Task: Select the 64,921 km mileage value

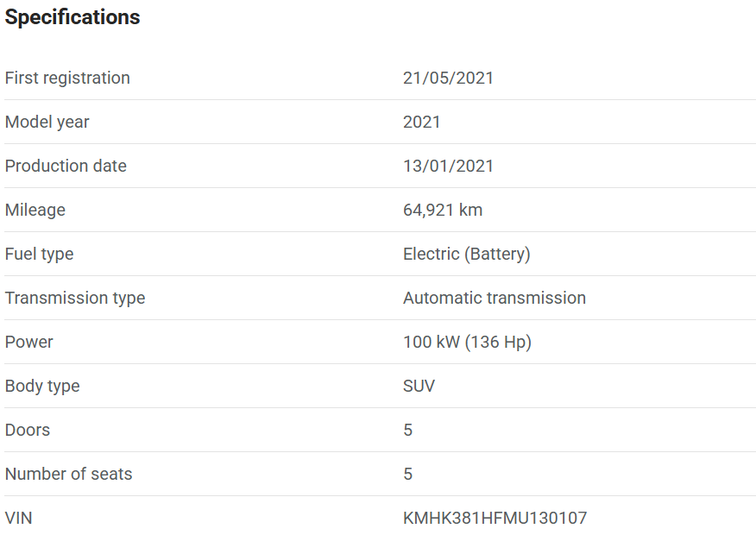Action: 443,210
